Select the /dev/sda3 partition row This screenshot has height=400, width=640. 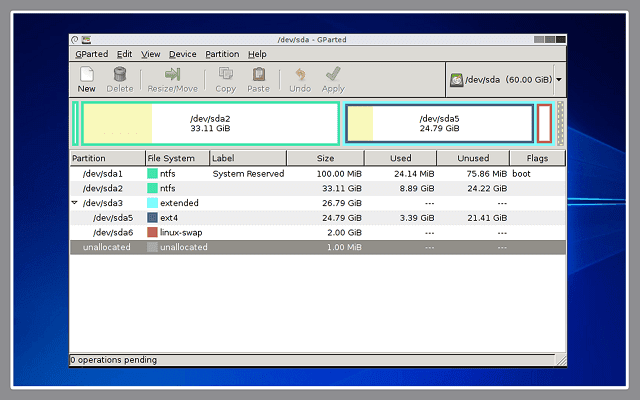[318, 203]
